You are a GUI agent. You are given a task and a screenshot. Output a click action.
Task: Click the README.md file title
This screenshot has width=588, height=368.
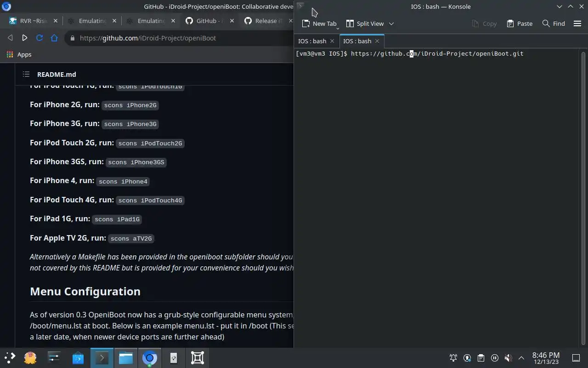click(x=57, y=74)
